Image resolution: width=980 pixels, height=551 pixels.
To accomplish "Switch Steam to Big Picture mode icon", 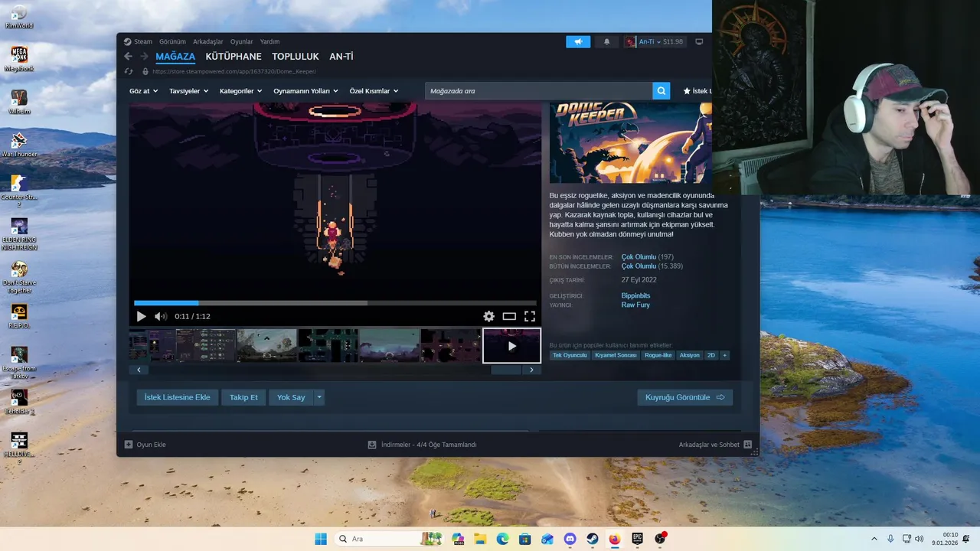I will (699, 41).
